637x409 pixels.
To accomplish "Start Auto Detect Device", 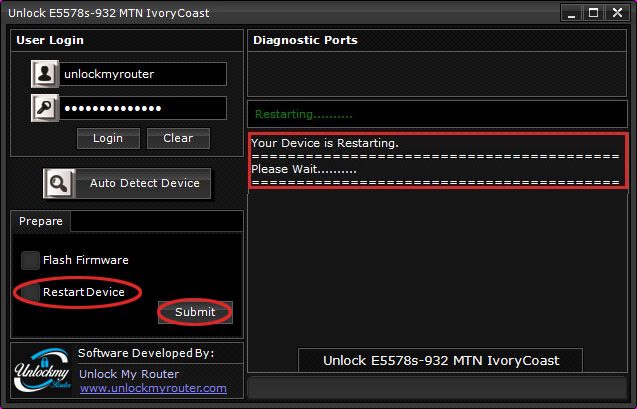I will tap(127, 184).
